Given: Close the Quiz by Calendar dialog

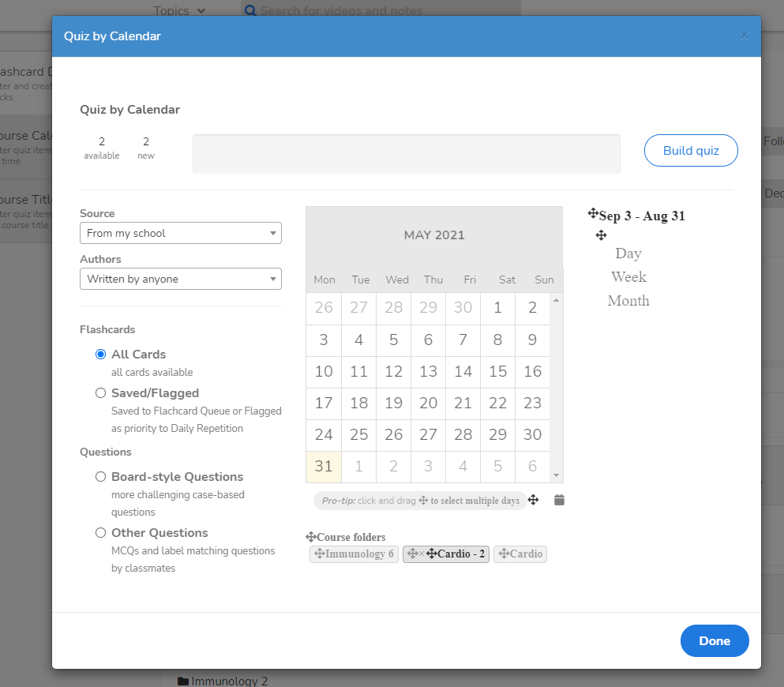Looking at the screenshot, I should click(x=744, y=36).
